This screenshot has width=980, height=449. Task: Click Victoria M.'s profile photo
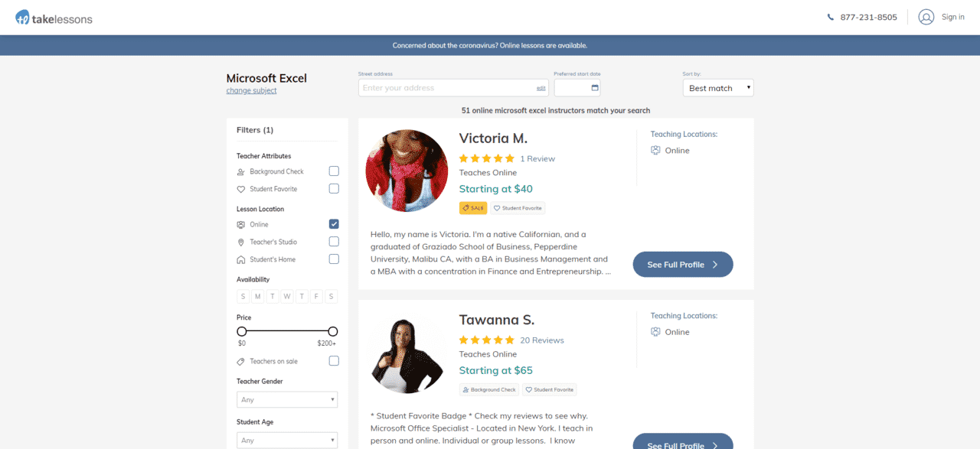point(407,171)
